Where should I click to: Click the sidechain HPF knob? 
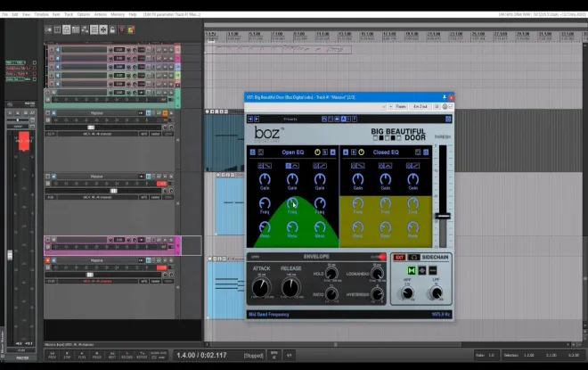(x=408, y=292)
